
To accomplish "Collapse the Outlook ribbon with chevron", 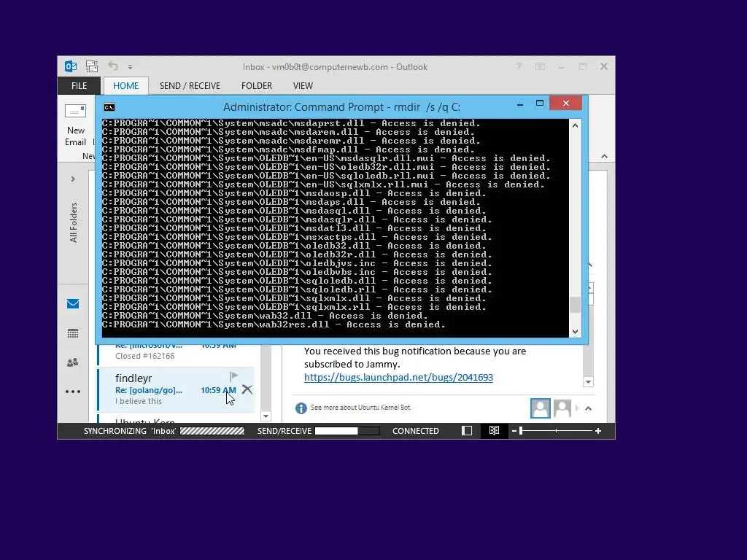I will click(x=604, y=156).
